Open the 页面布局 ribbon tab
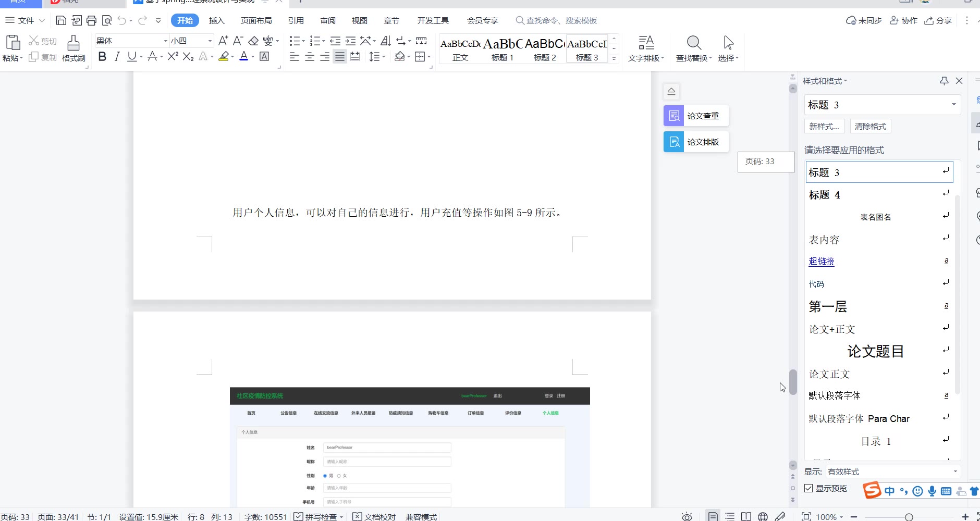This screenshot has width=980, height=521. (x=256, y=21)
